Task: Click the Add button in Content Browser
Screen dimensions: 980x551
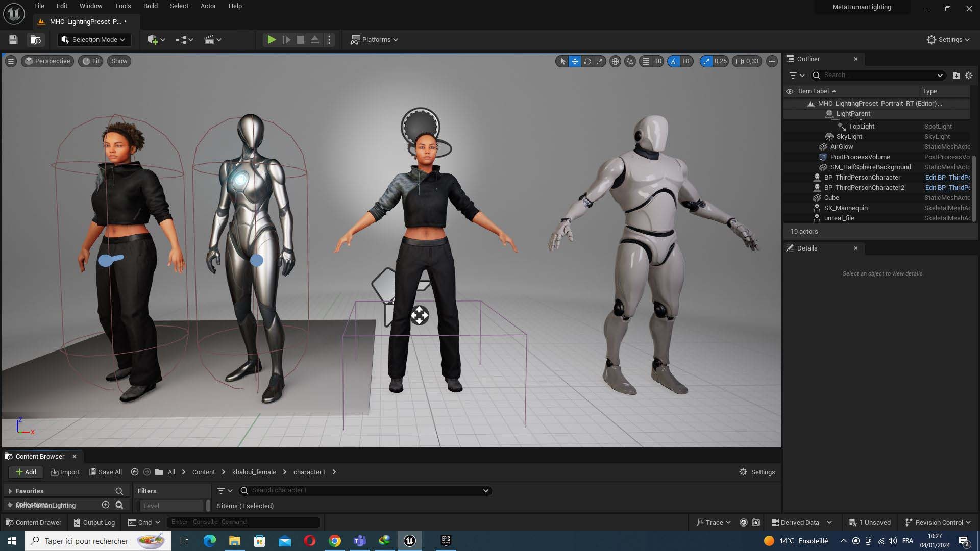Action: pyautogui.click(x=26, y=472)
